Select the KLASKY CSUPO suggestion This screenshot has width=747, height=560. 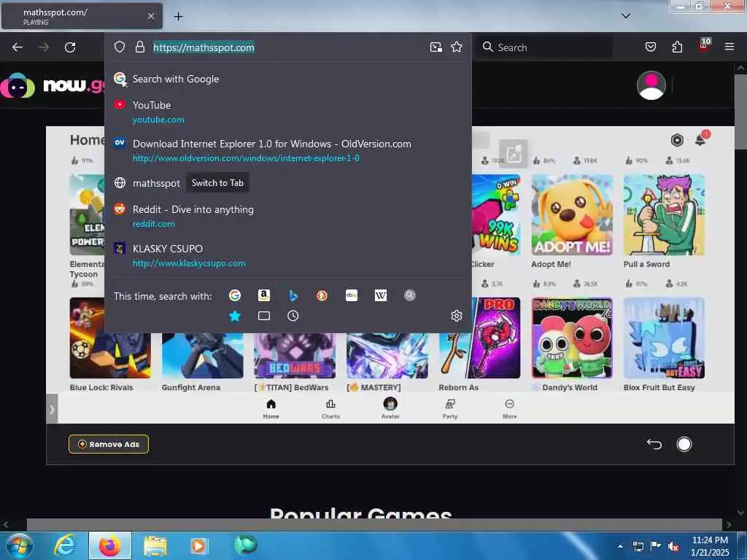(x=287, y=256)
